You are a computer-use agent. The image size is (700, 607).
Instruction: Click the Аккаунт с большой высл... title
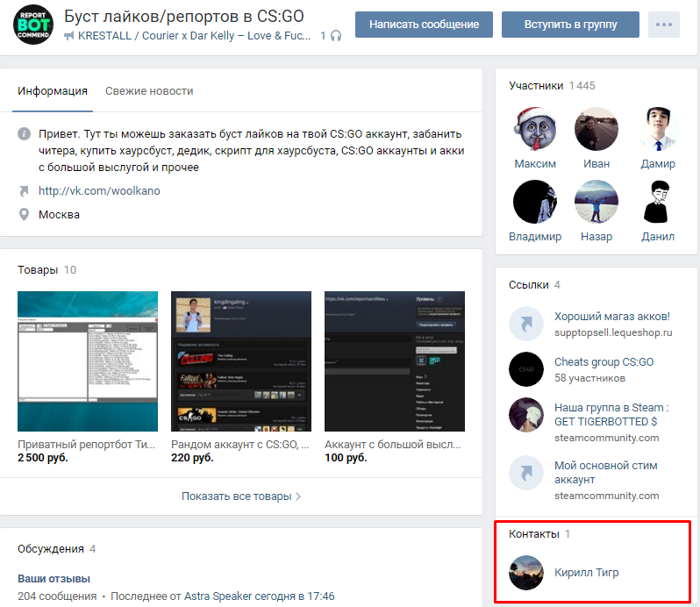[393, 445]
